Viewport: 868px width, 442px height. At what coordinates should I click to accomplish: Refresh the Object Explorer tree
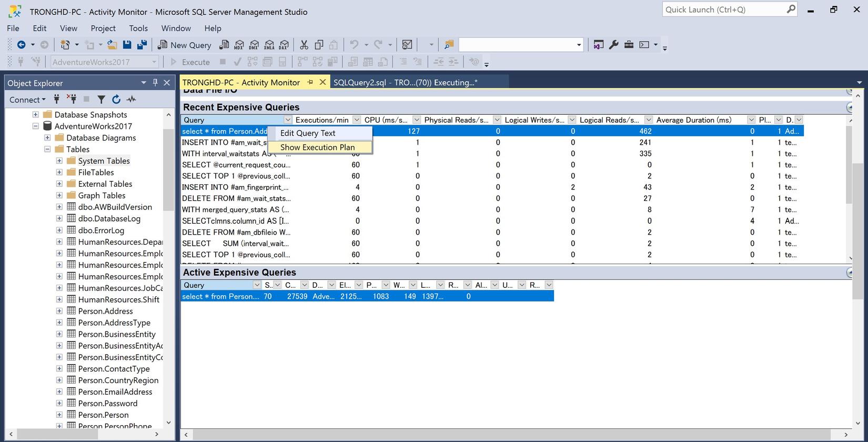click(x=116, y=99)
